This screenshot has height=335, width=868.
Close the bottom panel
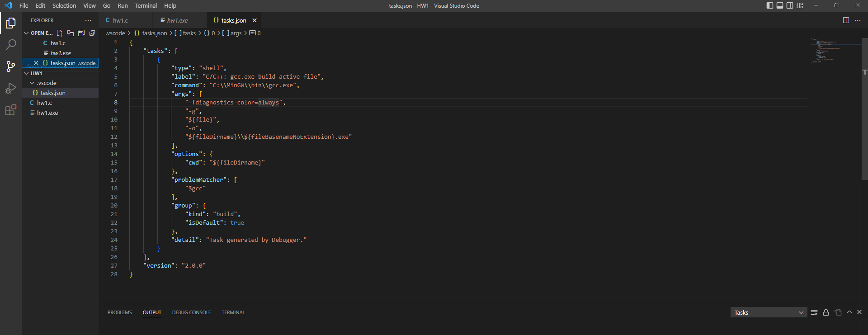(859, 312)
